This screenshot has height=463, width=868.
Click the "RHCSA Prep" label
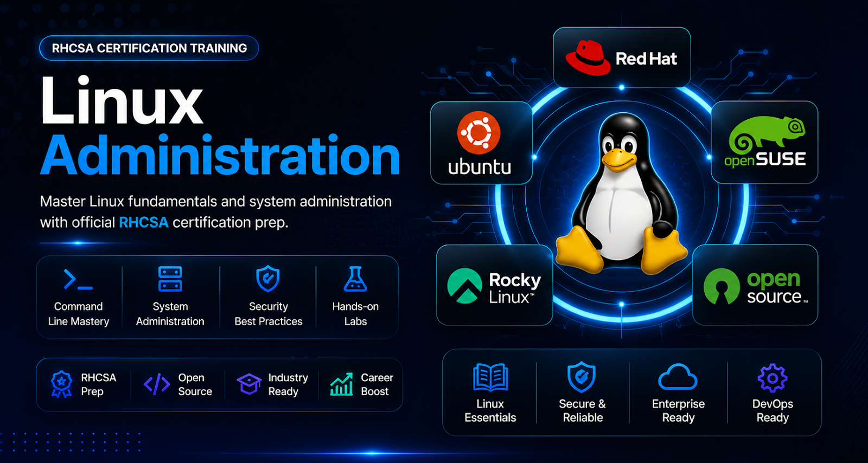[98, 384]
